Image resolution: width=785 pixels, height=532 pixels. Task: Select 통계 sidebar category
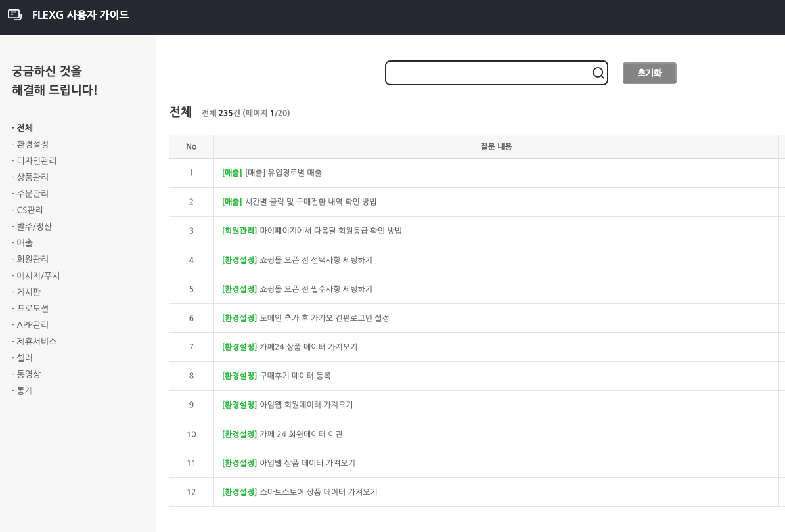click(25, 391)
